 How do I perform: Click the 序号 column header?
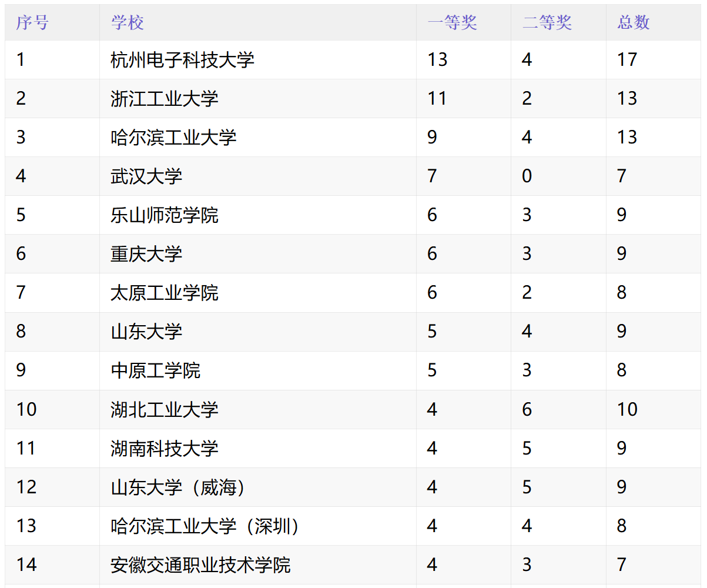click(x=32, y=22)
